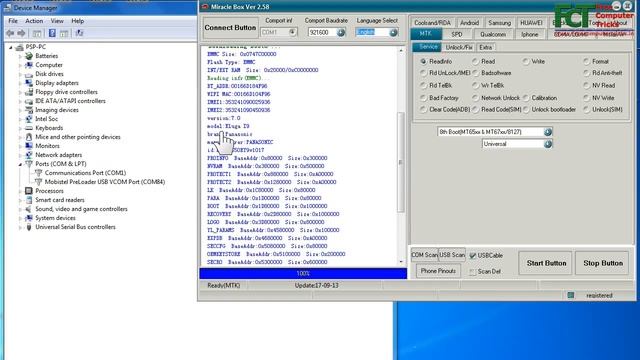Switch to the Qualcomm tab
Screen dimensions: 640x360
pos(493,34)
